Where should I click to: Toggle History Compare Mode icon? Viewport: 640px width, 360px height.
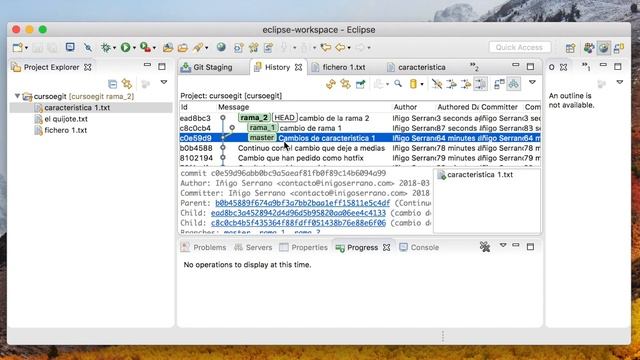(499, 84)
